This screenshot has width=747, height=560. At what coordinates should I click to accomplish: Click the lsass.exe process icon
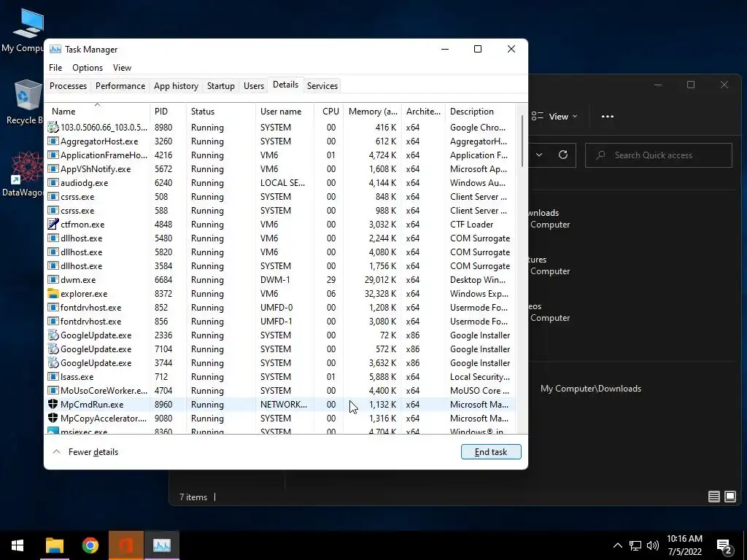click(53, 377)
